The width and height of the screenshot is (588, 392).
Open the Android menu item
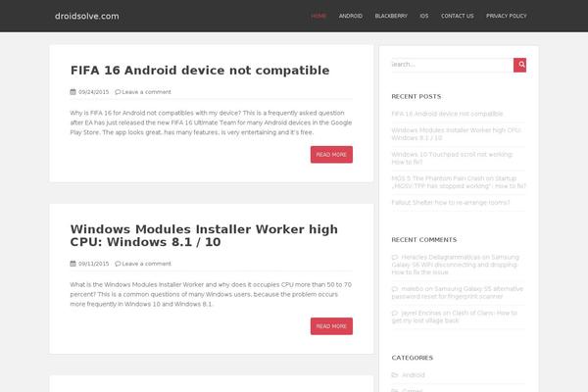pyautogui.click(x=351, y=16)
